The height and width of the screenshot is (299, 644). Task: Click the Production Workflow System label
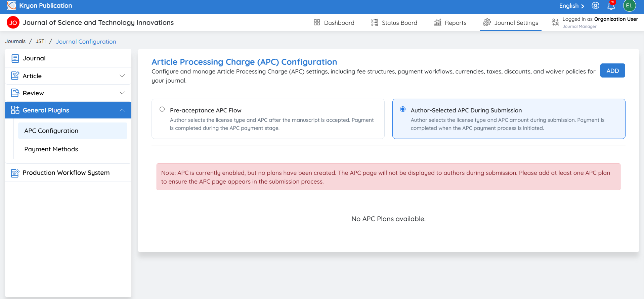pos(66,173)
